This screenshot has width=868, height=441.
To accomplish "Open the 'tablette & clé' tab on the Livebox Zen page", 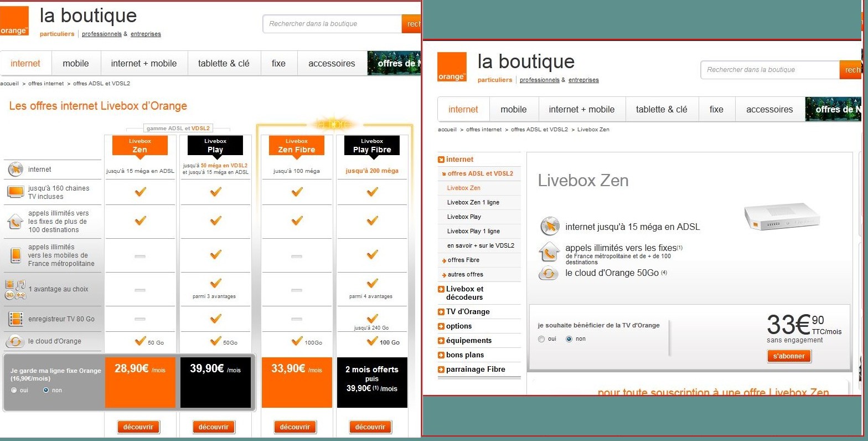I will [662, 110].
